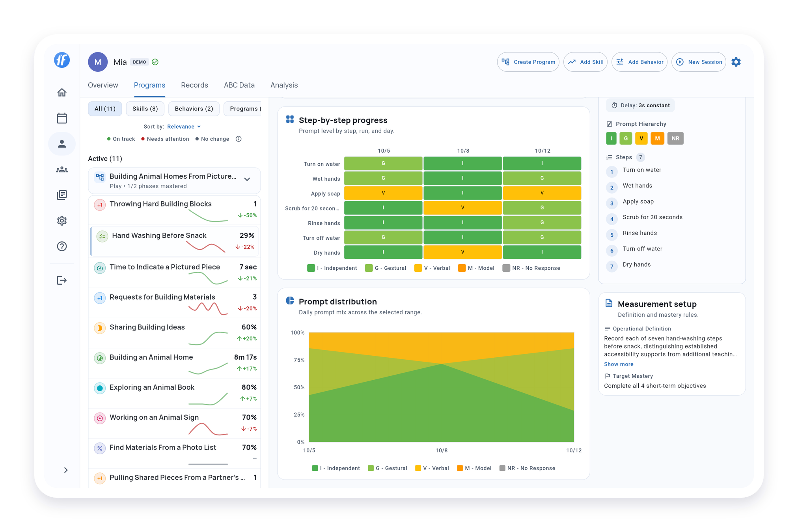Click the gray NR prompt hierarchy swatch
Screen dimensions: 798x532
(675, 138)
